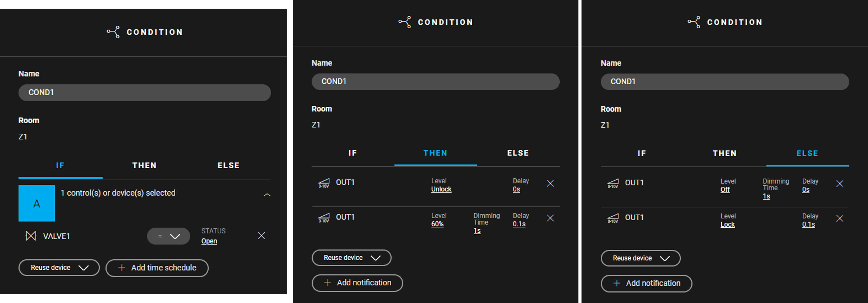Viewport: 868px width, 303px height.
Task: Click the 0-10V icon of OUT1 Lock row
Action: click(613, 218)
